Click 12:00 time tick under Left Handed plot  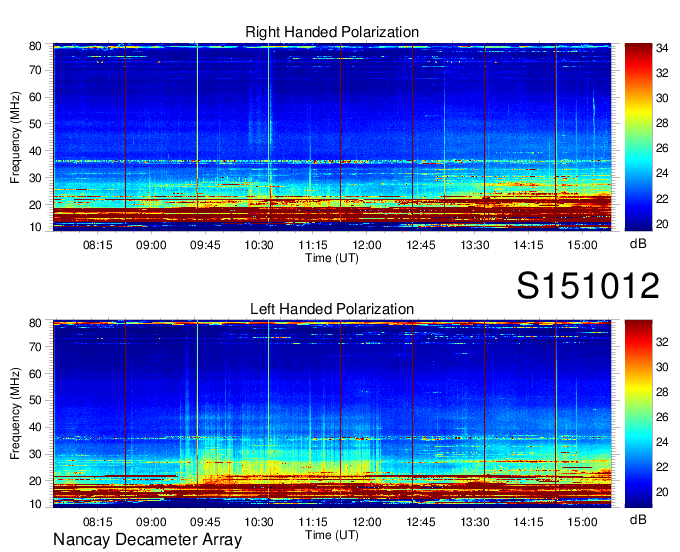pos(367,522)
